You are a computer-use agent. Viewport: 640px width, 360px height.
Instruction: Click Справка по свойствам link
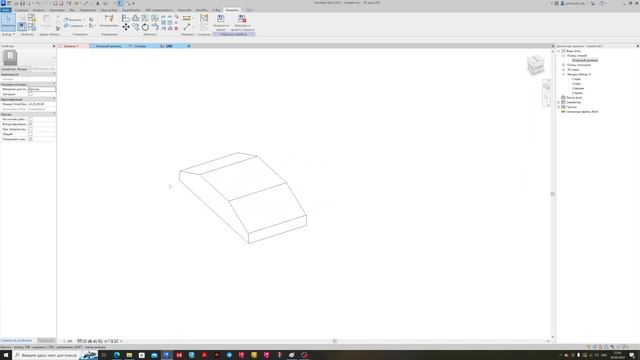[x=16, y=340]
